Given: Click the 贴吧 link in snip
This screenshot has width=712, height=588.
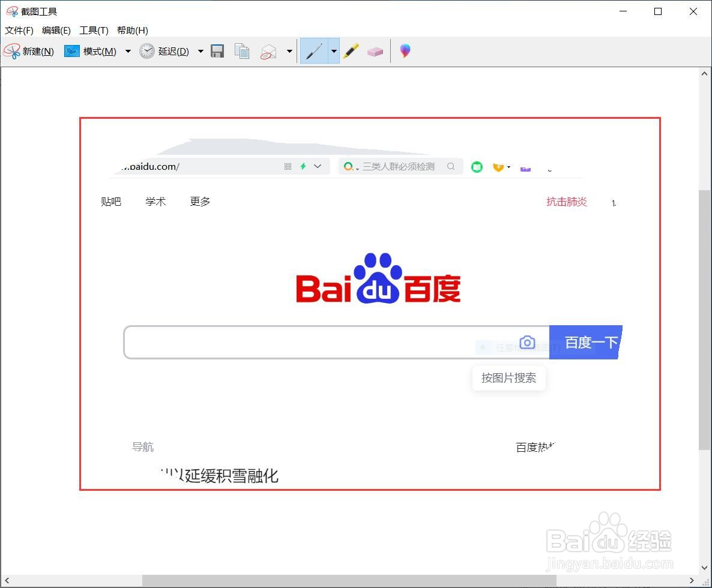Looking at the screenshot, I should 111,202.
